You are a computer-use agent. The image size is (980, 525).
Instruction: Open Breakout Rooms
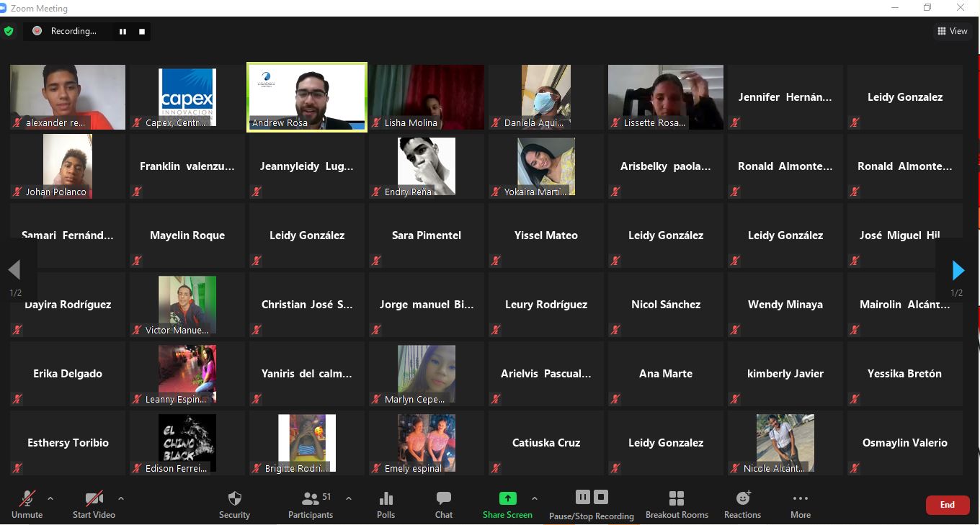coord(676,504)
